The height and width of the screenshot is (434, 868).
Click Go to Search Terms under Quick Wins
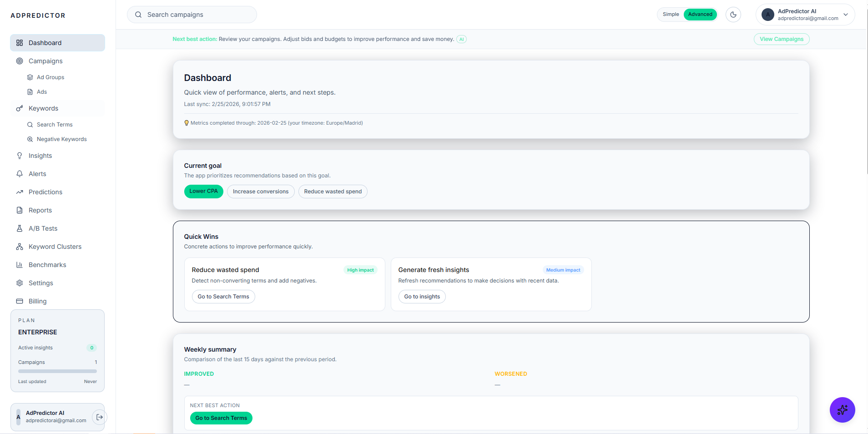click(223, 296)
